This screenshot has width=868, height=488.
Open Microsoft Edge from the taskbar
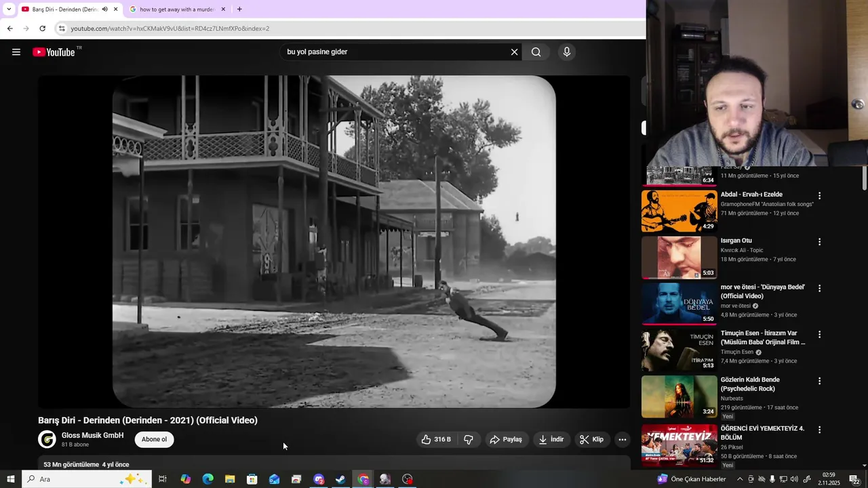pos(208,479)
